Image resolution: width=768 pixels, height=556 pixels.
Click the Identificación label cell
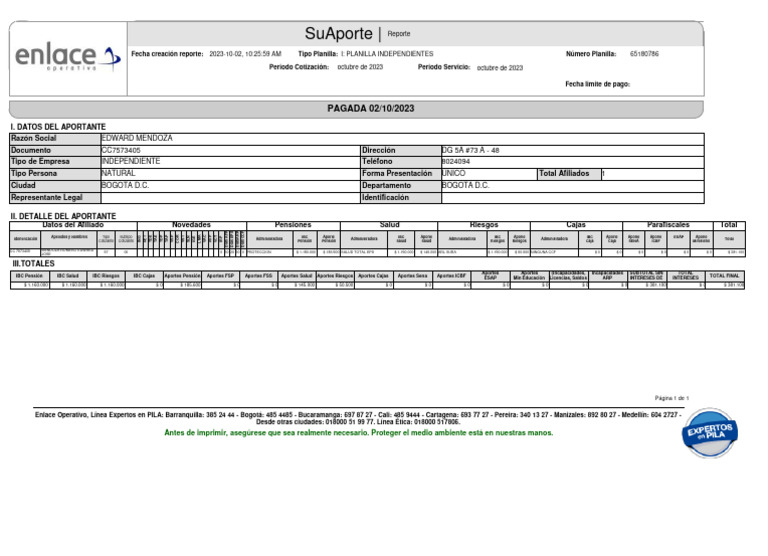pyautogui.click(x=401, y=197)
